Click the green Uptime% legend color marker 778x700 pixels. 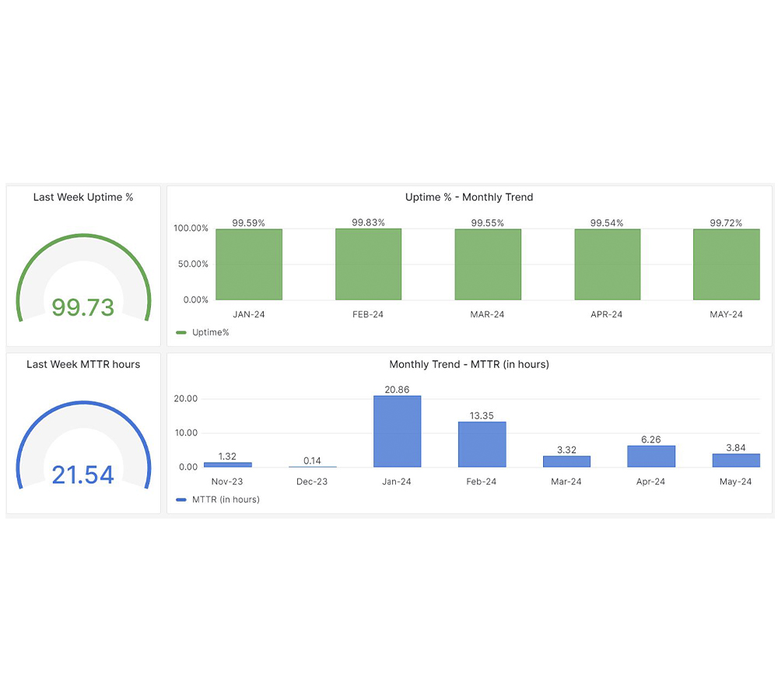181,332
